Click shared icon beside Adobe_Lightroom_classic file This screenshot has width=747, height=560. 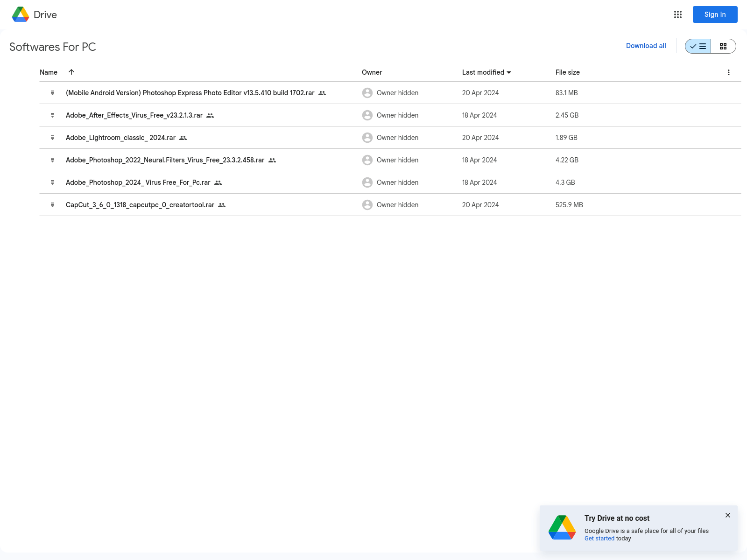[x=183, y=138]
